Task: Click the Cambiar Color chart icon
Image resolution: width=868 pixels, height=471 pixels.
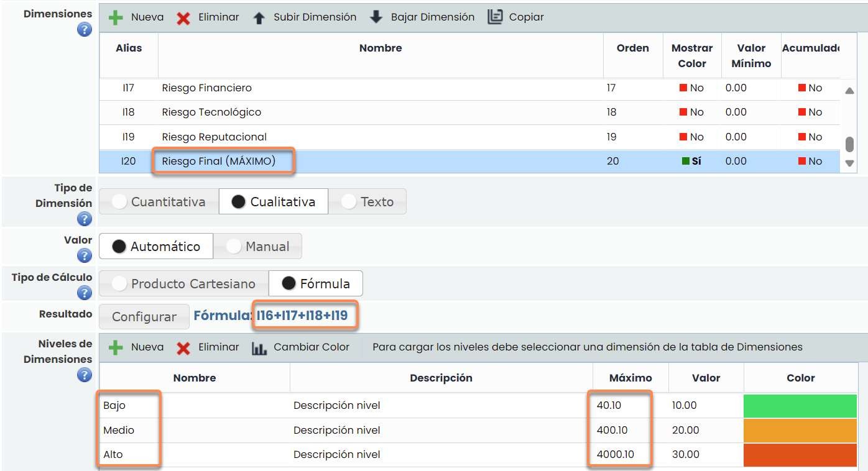Action: (259, 348)
